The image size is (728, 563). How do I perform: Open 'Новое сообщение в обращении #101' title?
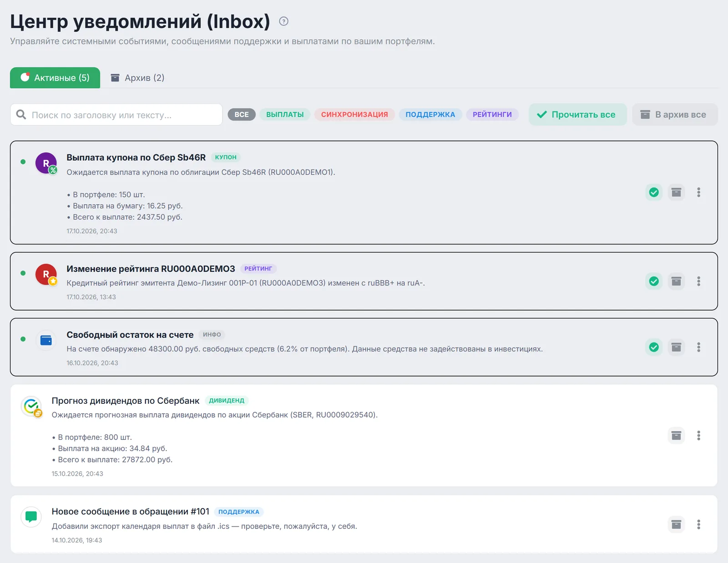click(131, 512)
